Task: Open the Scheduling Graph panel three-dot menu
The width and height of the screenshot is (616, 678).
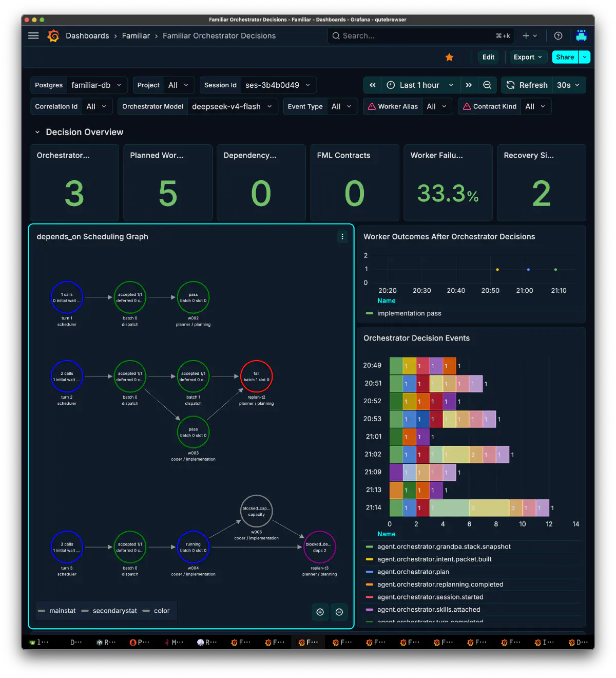Action: click(342, 236)
